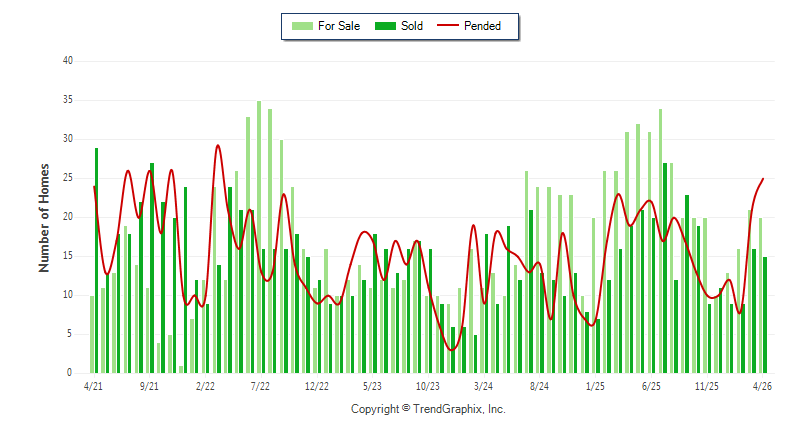Toggle the Sold legend label
This screenshot has width=800, height=434.
pyautogui.click(x=412, y=26)
